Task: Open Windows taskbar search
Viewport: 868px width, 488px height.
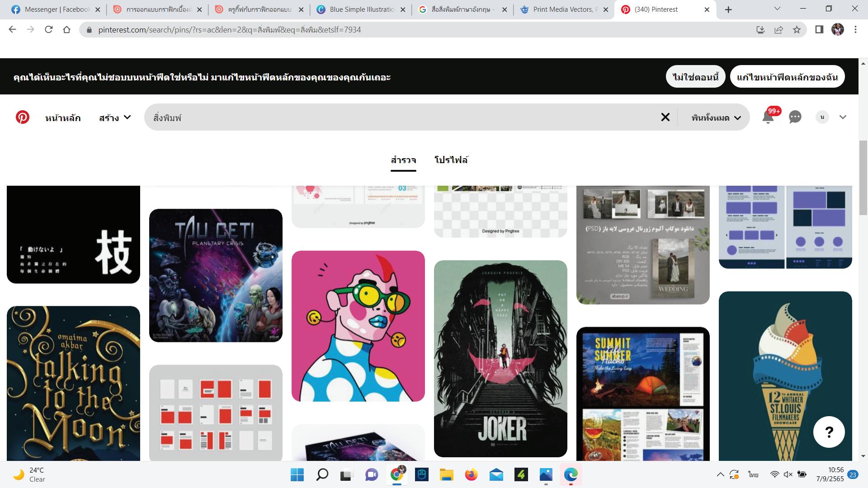Action: (x=322, y=474)
